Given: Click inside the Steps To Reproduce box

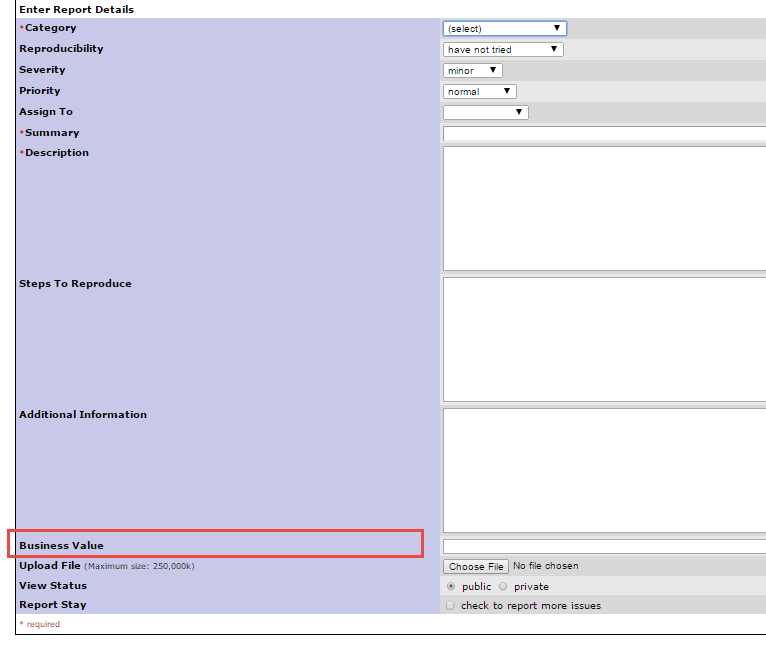Looking at the screenshot, I should 604,339.
